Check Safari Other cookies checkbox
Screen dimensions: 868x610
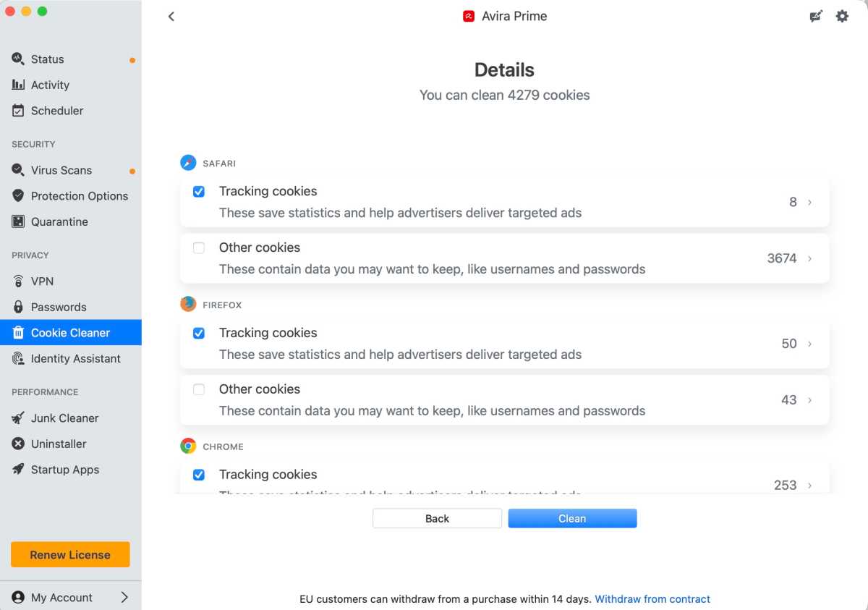coord(199,248)
